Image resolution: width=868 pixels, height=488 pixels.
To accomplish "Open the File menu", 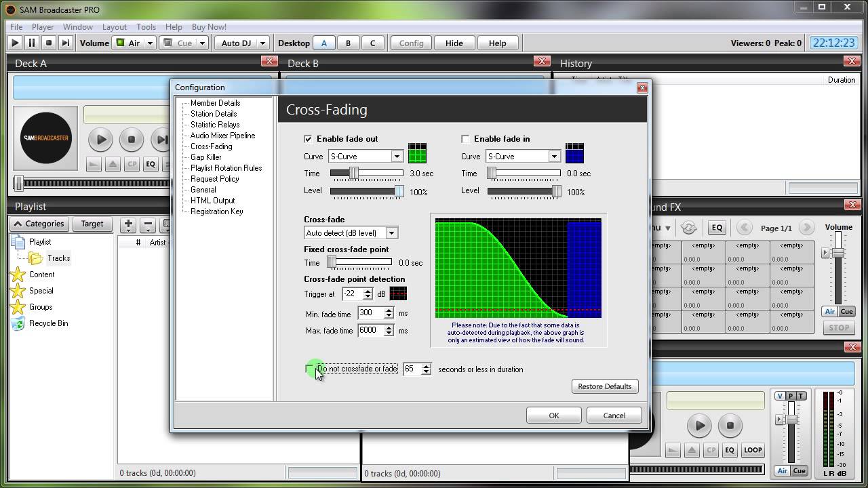I will (16, 27).
